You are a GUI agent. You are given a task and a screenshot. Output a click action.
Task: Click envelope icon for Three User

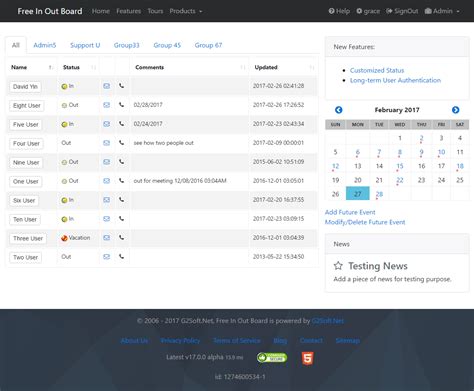(x=106, y=238)
